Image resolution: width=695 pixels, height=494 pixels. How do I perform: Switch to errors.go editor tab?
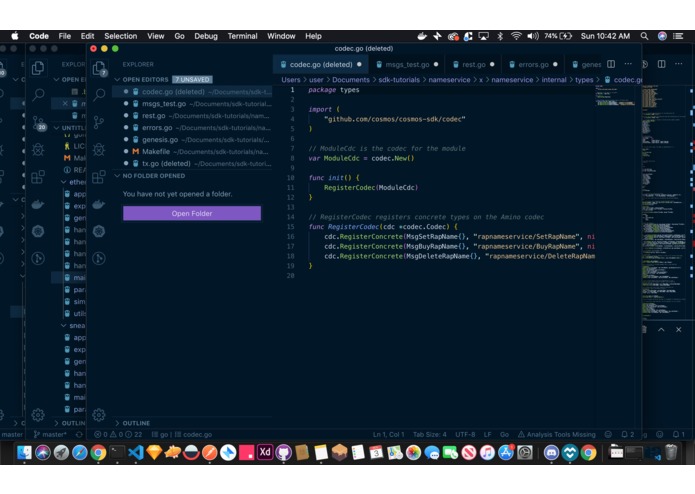[x=533, y=65]
